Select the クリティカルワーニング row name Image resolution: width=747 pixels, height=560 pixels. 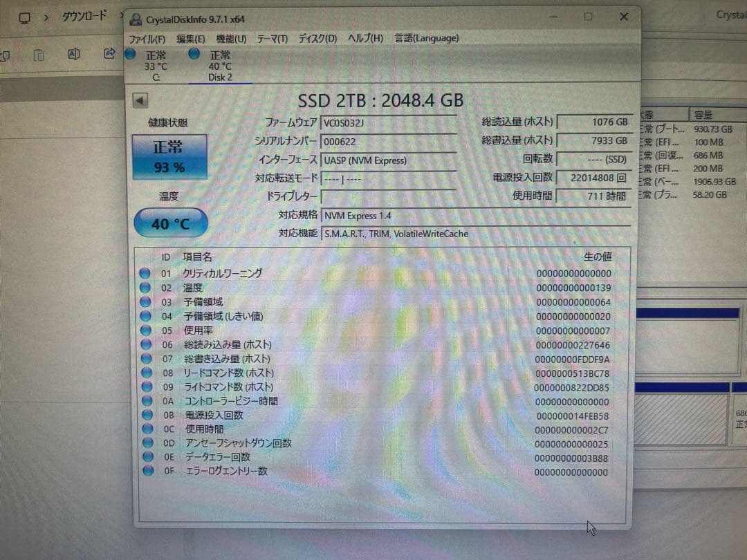(223, 273)
